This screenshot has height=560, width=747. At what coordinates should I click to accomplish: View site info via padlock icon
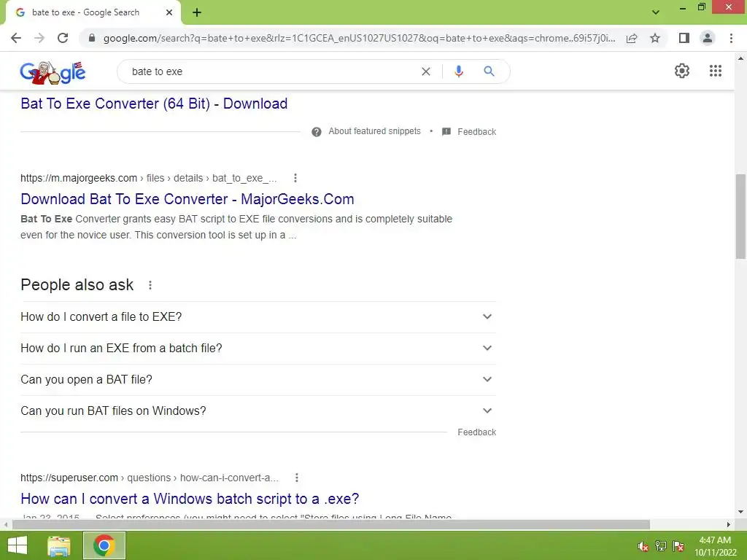pyautogui.click(x=92, y=38)
